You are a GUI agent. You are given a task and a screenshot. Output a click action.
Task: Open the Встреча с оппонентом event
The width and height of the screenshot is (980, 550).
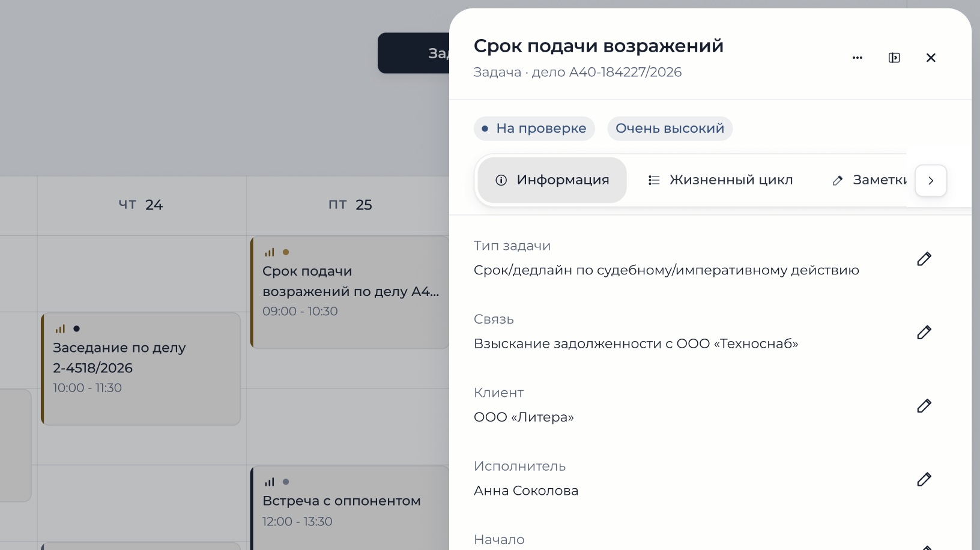point(349,508)
